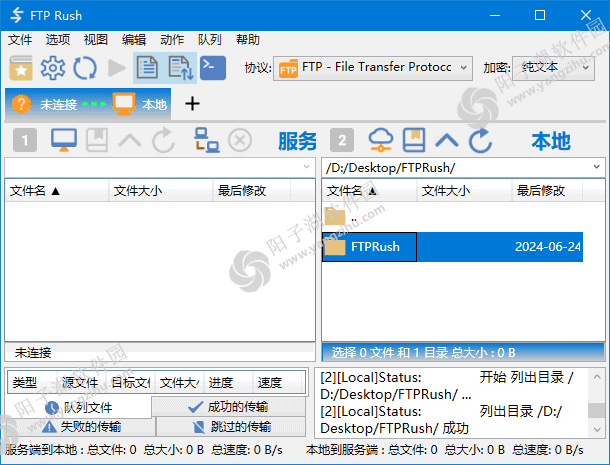610x465 pixels.
Task: Refresh the server panel listing
Action: point(163,140)
